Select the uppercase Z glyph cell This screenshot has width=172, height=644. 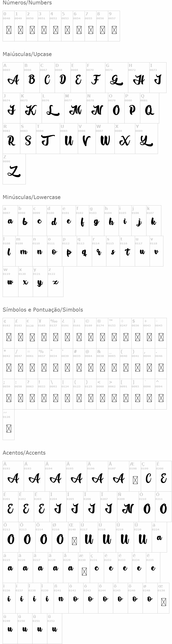click(x=14, y=169)
